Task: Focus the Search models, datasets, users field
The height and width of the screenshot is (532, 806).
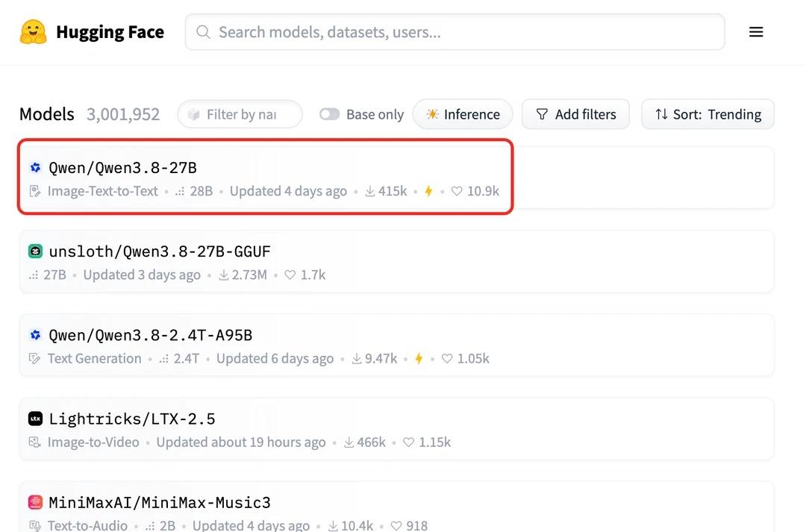Action: pos(455,32)
